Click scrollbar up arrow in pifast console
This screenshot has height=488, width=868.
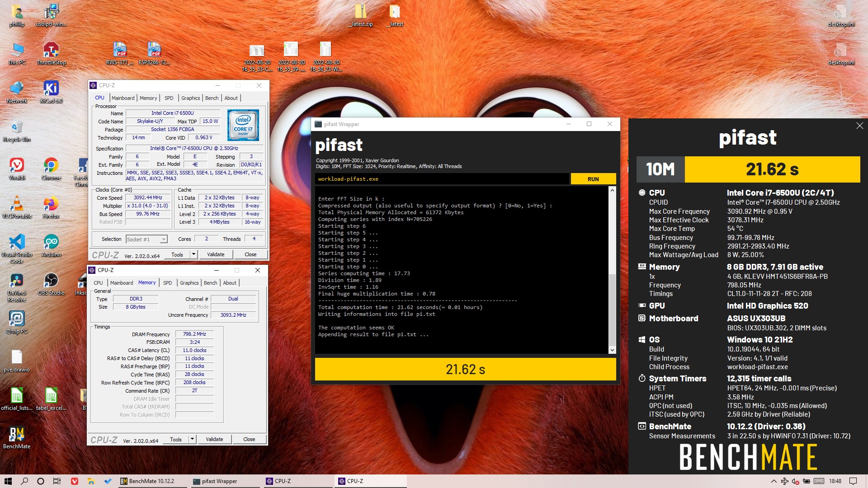click(x=612, y=190)
